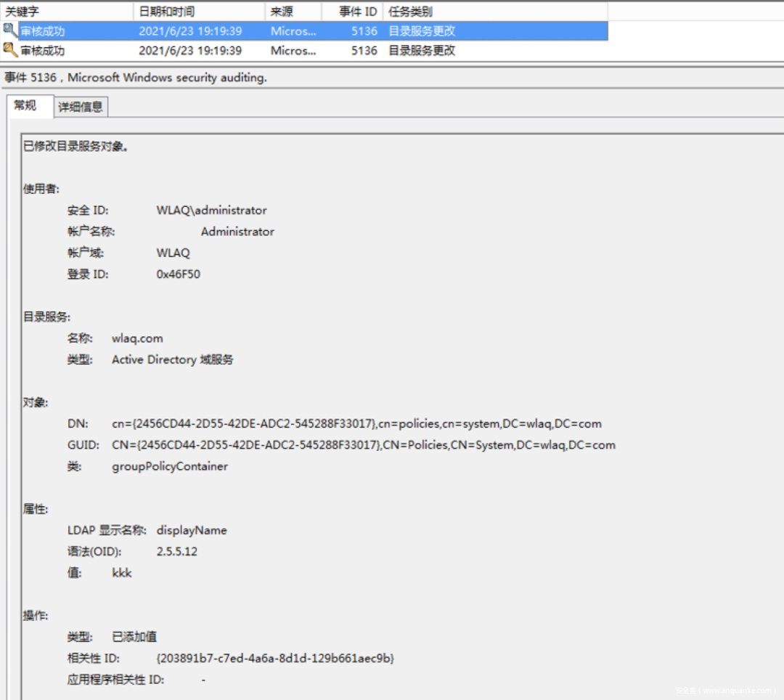The width and height of the screenshot is (784, 700).
Task: Click the 操作 section label
Action: [x=36, y=616]
